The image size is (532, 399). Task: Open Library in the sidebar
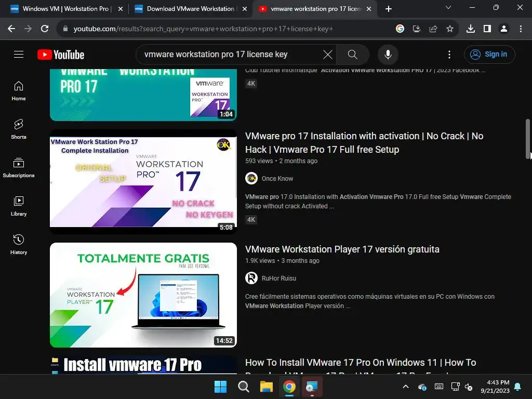19,206
